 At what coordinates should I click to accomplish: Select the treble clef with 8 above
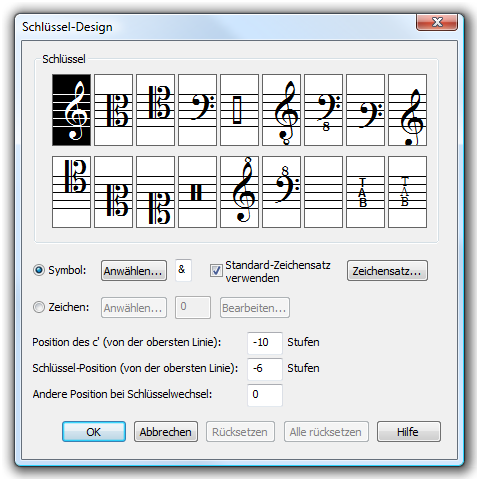239,192
